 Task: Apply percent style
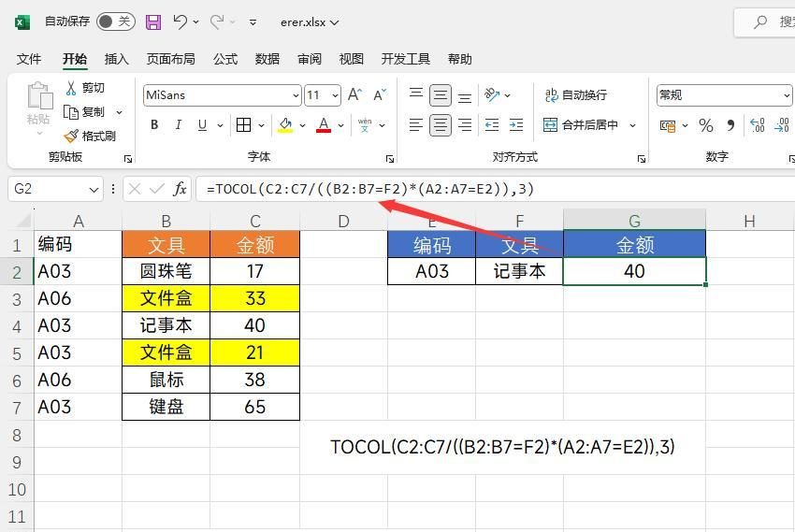click(x=706, y=125)
